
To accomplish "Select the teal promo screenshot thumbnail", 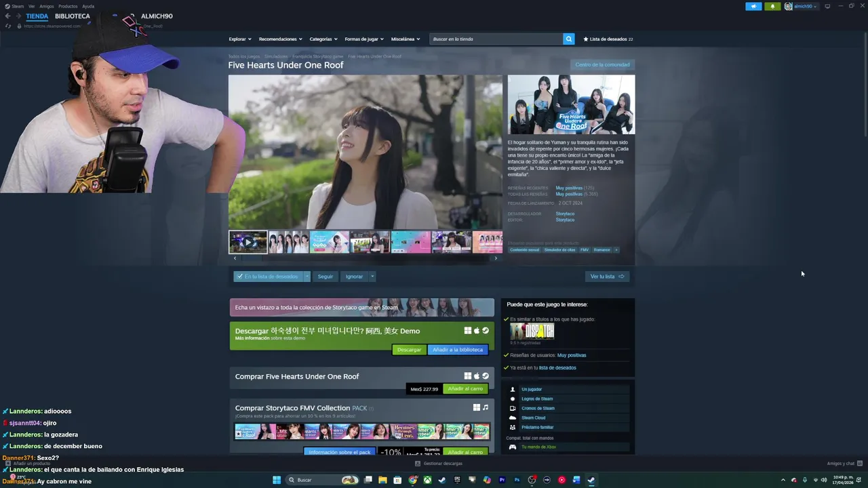I will click(329, 242).
